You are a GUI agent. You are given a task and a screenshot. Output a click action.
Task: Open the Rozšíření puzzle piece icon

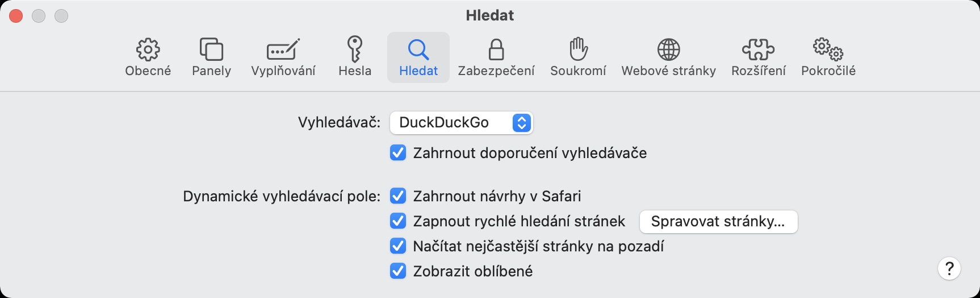pyautogui.click(x=759, y=51)
